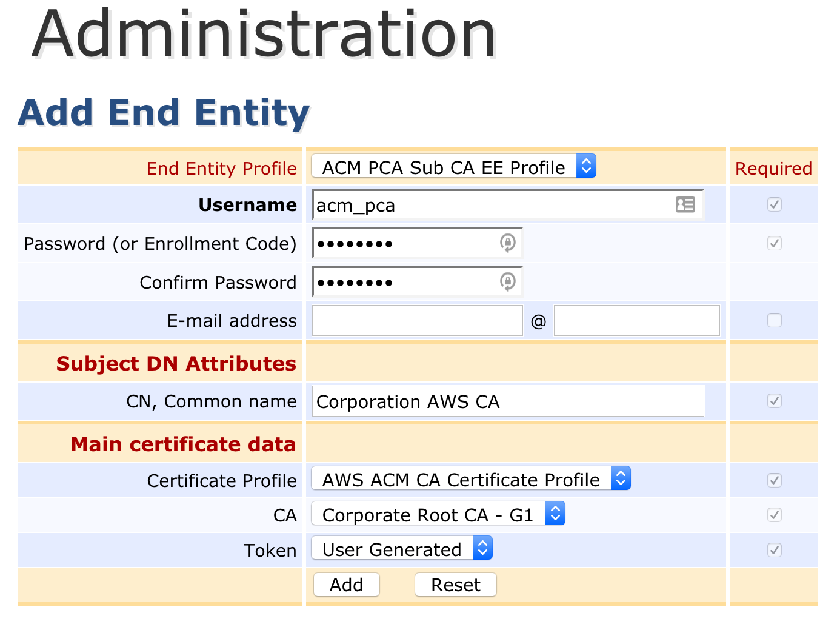840x627 pixels.
Task: Click the e-mail name box before @
Action: pos(417,321)
